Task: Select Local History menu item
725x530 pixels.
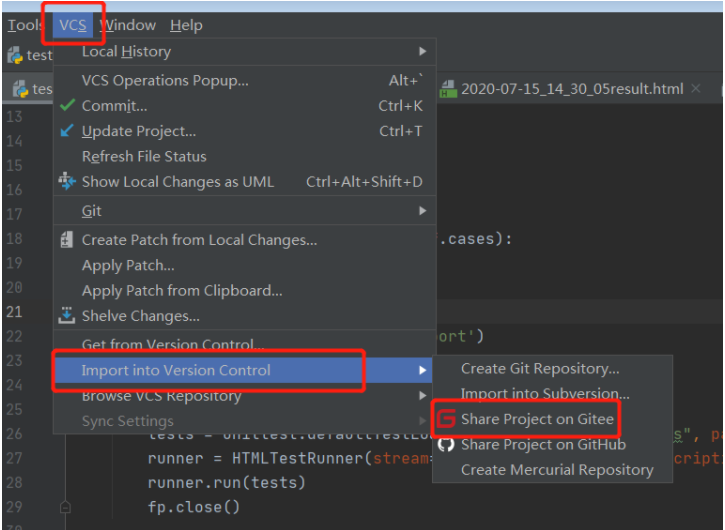Action: point(245,51)
